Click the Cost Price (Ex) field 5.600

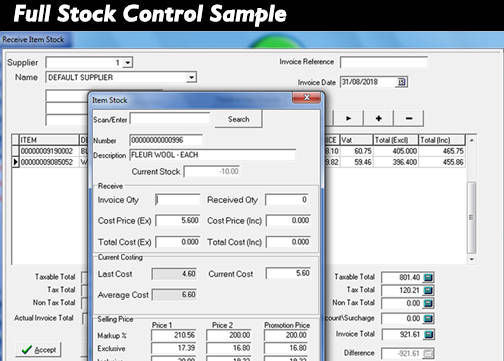coord(178,220)
